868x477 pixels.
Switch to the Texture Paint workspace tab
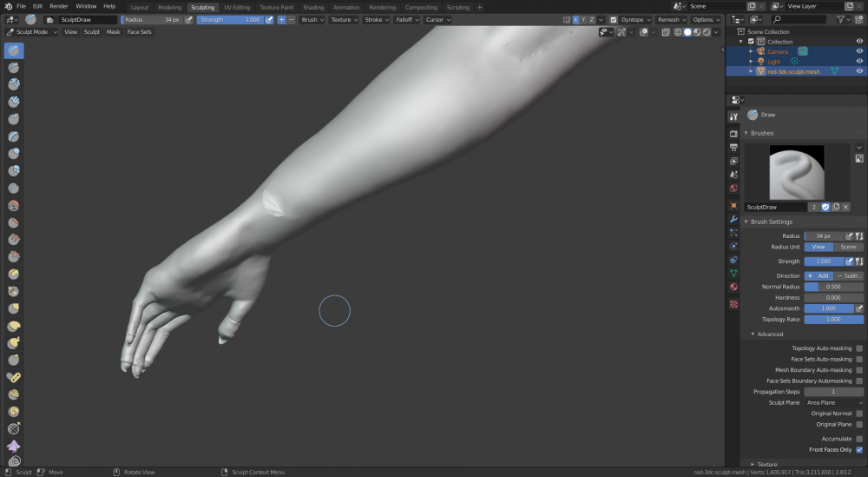point(277,7)
